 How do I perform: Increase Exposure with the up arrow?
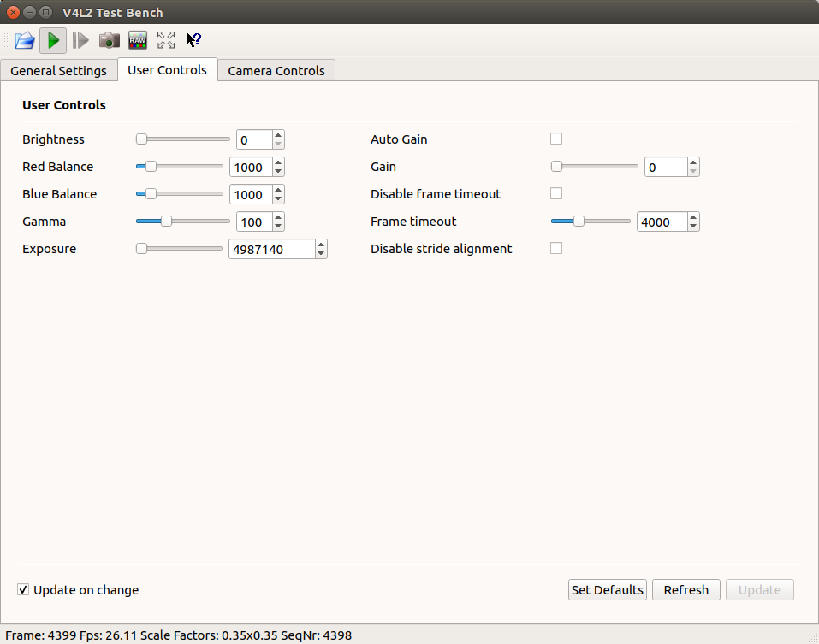tap(321, 245)
